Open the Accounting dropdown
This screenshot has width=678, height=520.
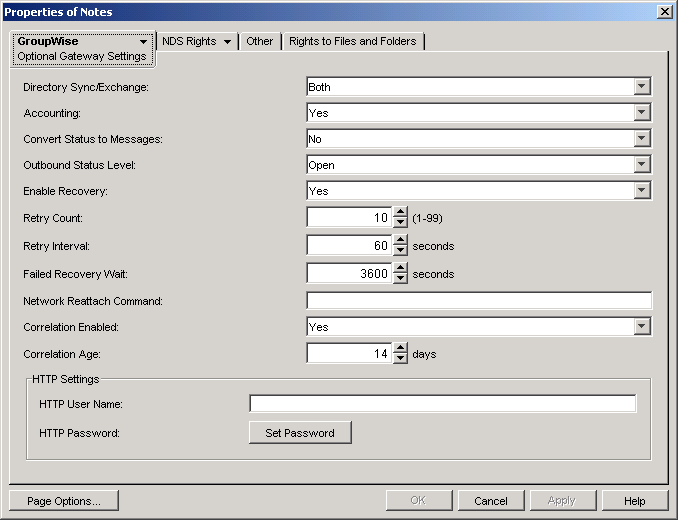point(642,112)
